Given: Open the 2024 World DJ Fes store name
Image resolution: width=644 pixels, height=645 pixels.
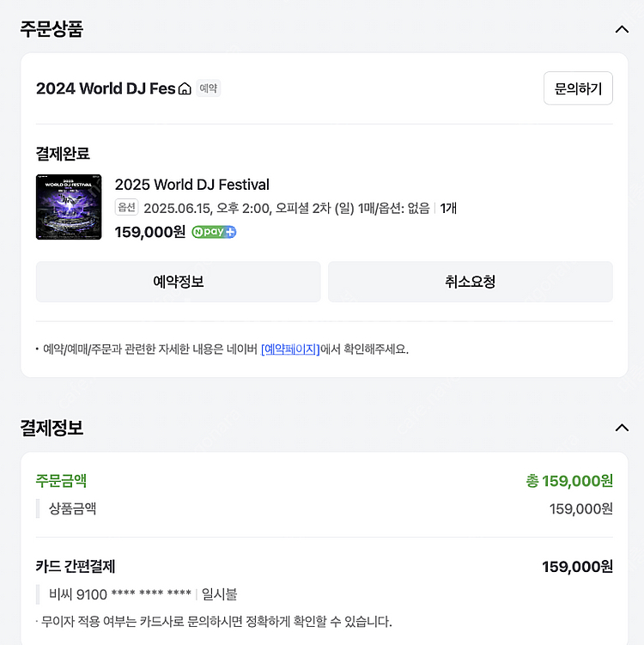Looking at the screenshot, I should pyautogui.click(x=105, y=88).
